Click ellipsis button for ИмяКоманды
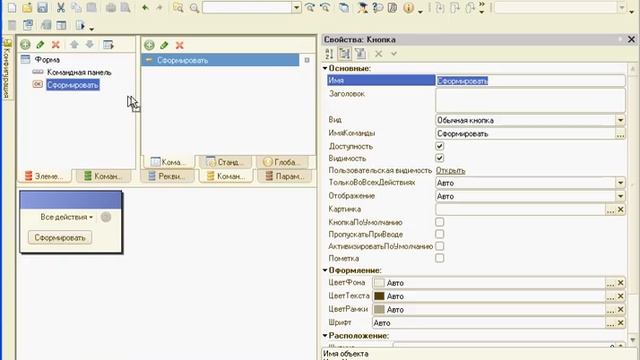Screen dimensions: 640x360 pos(620,134)
